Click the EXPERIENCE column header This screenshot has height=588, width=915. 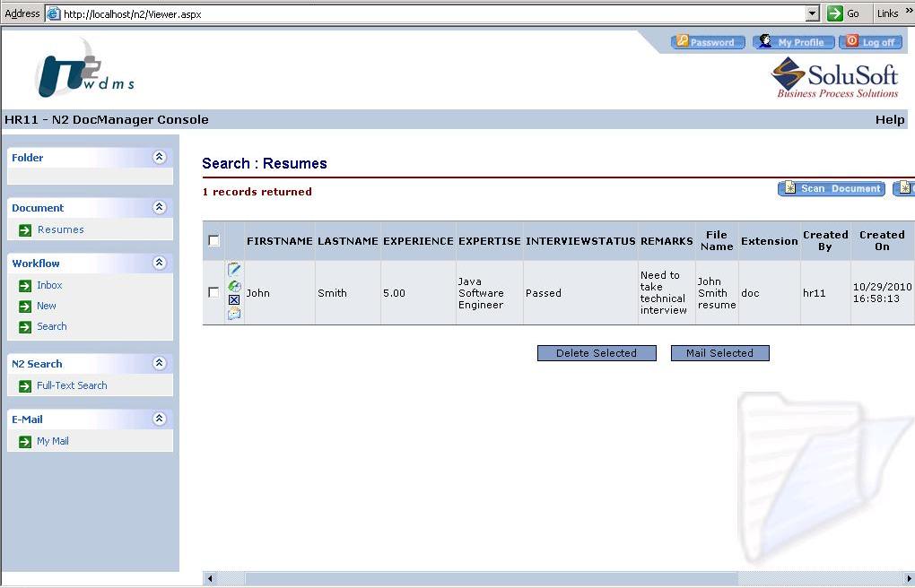[x=418, y=241]
